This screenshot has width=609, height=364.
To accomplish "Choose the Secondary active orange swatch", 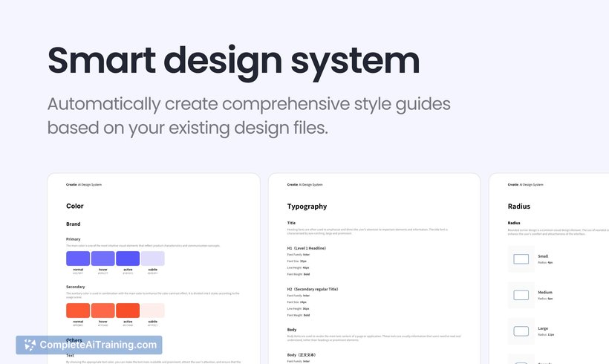I will (128, 311).
